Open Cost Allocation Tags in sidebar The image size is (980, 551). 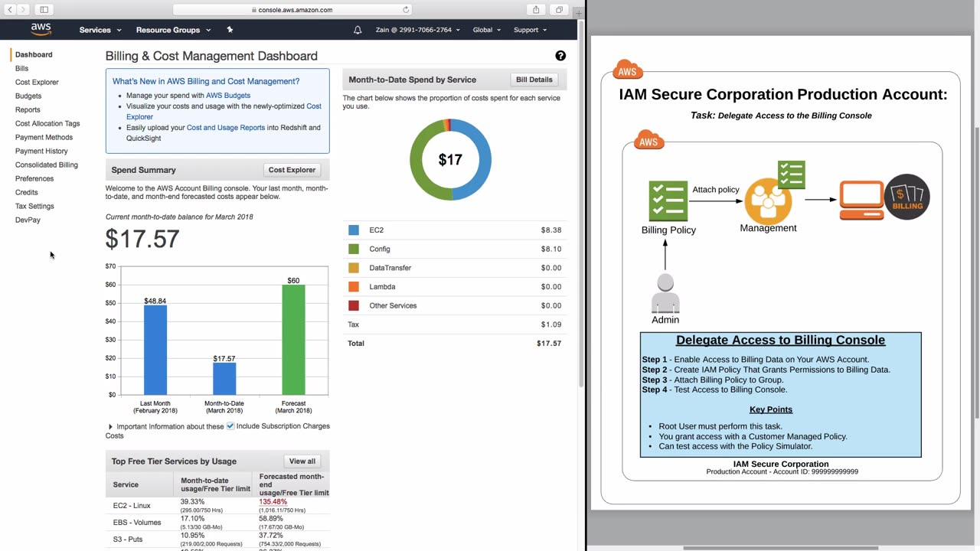pyautogui.click(x=47, y=123)
